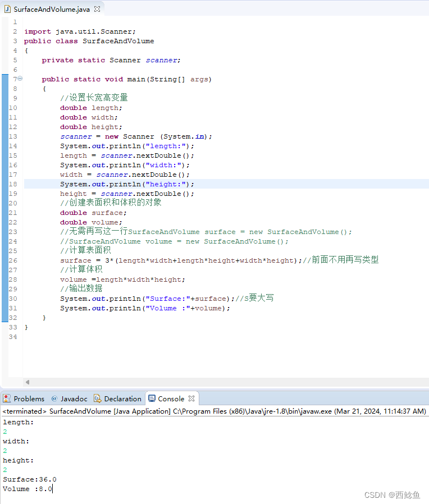429x504 pixels.
Task: Click 'volume =length*width*height;' line
Action: click(x=122, y=280)
